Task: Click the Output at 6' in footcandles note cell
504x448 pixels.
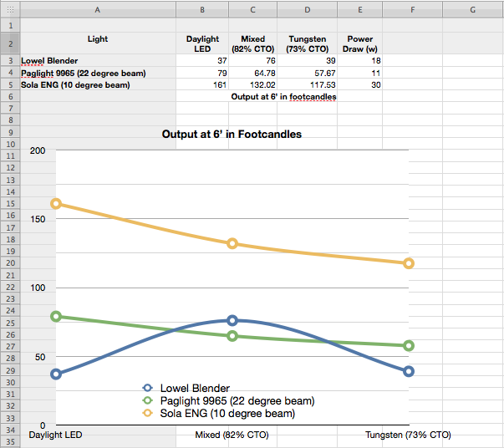Action: (283, 96)
